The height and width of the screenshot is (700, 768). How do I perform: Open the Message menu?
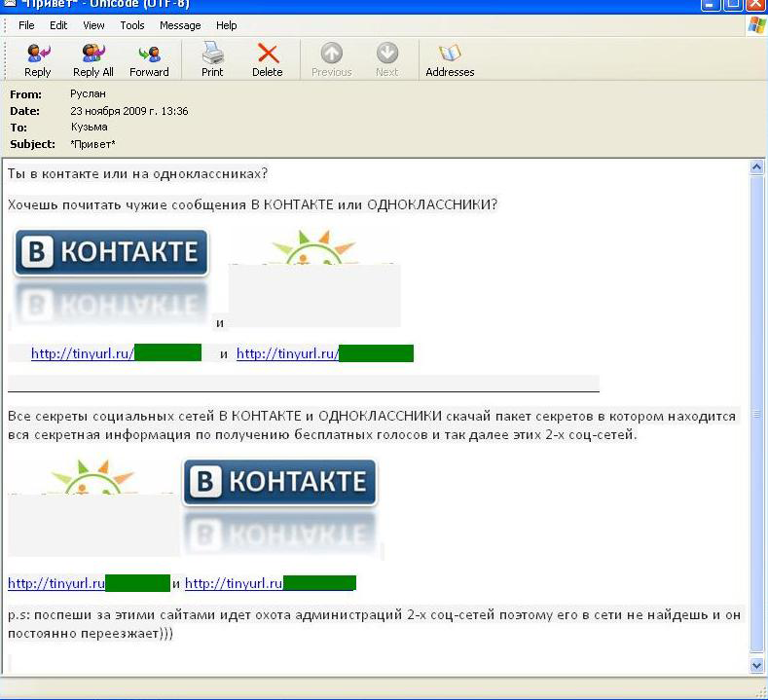(180, 25)
